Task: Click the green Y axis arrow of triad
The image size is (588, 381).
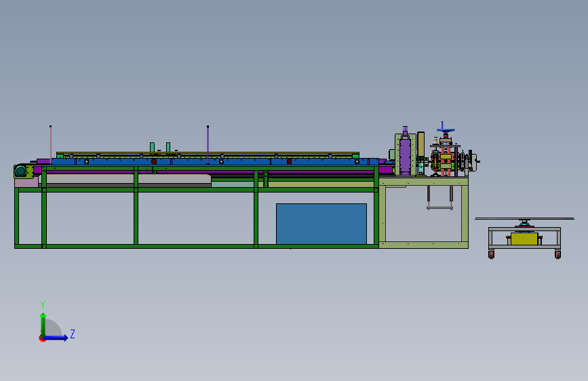Action: click(43, 324)
